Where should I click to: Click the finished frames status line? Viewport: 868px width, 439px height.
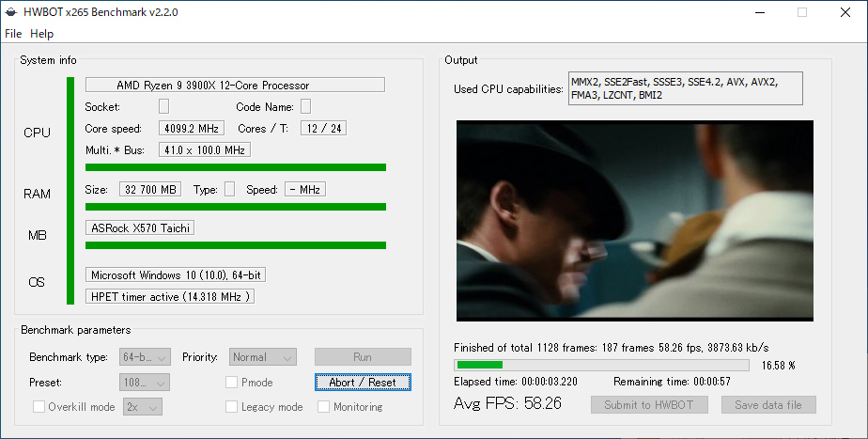click(612, 348)
